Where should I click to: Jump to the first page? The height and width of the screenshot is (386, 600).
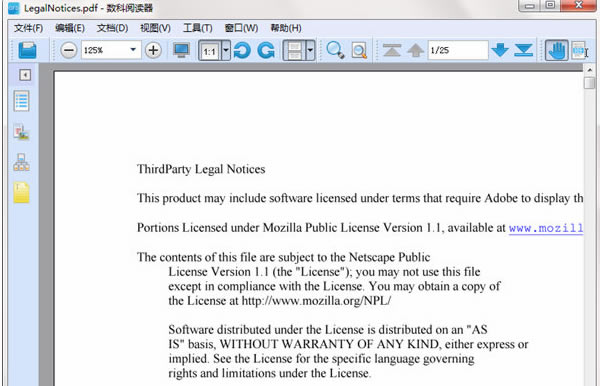pos(392,50)
